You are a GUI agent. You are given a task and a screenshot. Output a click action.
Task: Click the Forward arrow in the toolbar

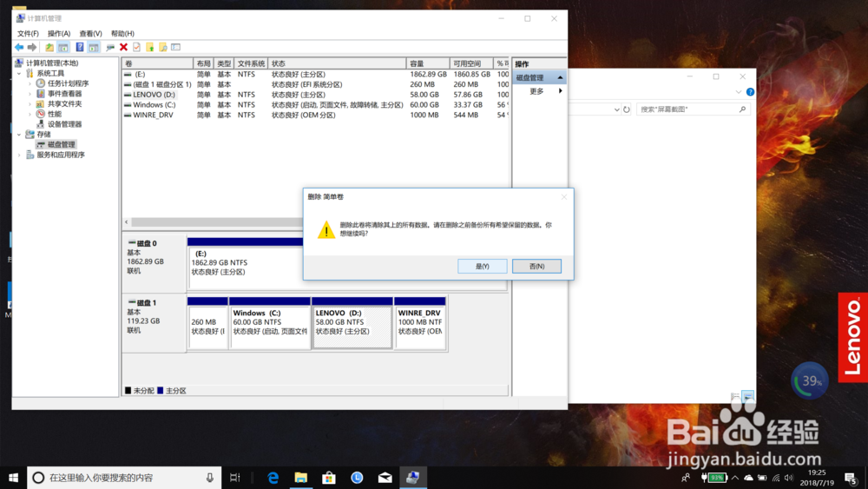[x=32, y=48]
